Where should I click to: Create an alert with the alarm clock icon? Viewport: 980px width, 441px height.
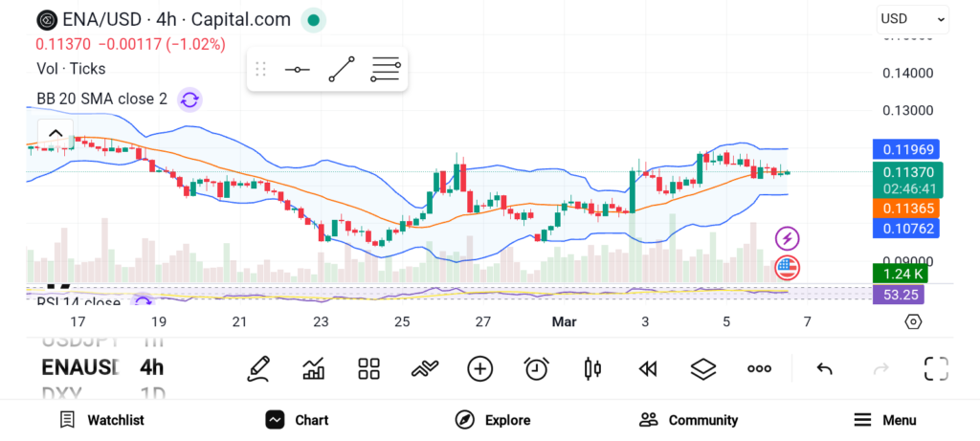[536, 368]
